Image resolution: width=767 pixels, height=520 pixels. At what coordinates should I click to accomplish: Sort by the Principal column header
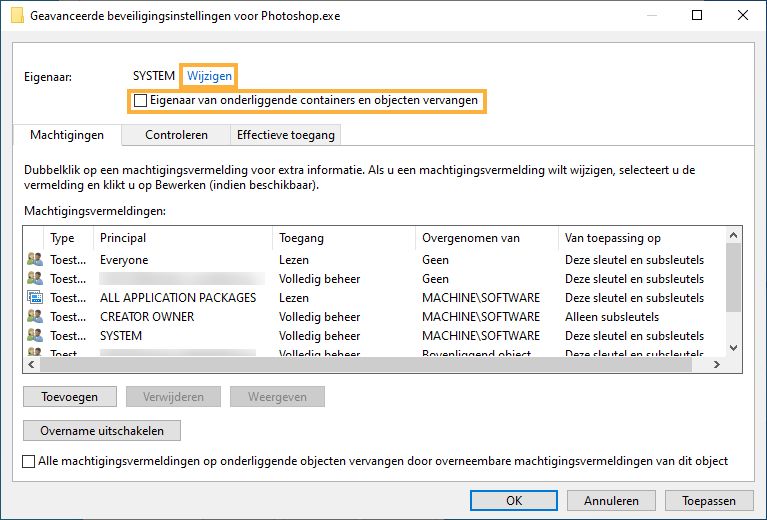[182, 238]
